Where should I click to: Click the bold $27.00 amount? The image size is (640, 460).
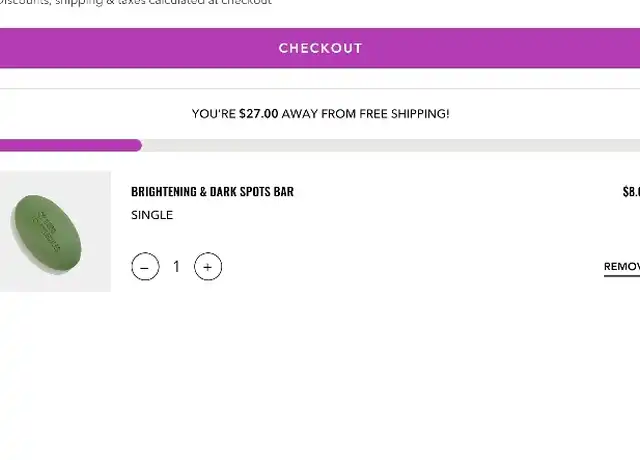click(x=259, y=113)
